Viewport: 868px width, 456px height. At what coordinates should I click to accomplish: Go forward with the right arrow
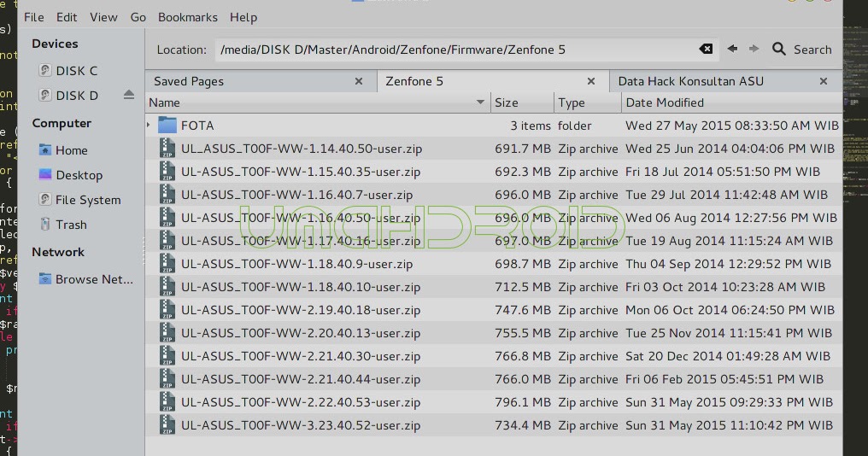pos(754,49)
